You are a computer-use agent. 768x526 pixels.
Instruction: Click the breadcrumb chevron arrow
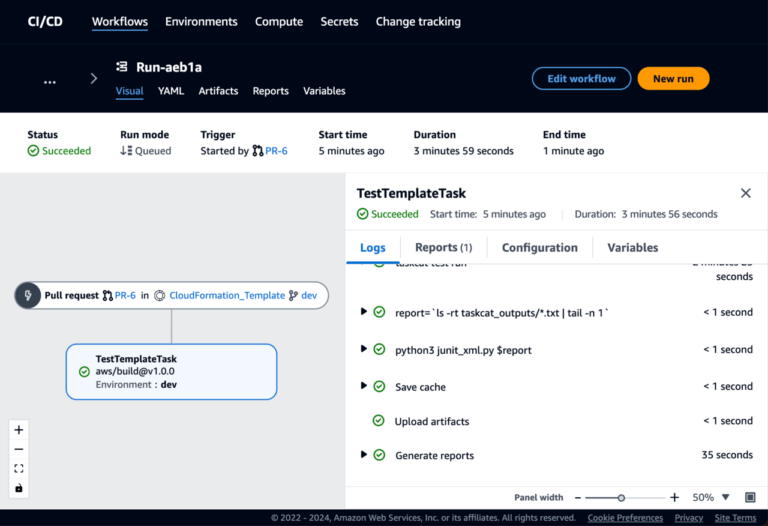coord(94,78)
